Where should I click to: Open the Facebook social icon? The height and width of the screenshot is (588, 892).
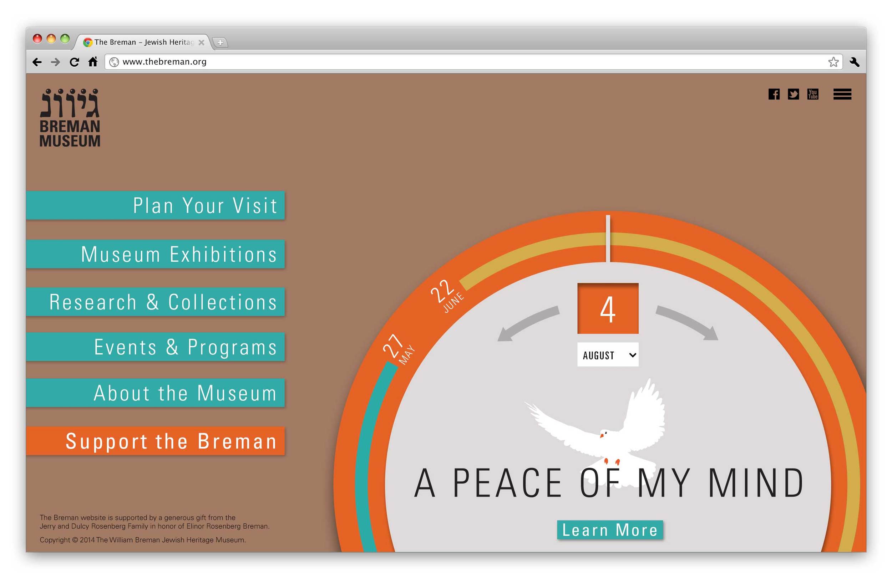click(x=773, y=94)
